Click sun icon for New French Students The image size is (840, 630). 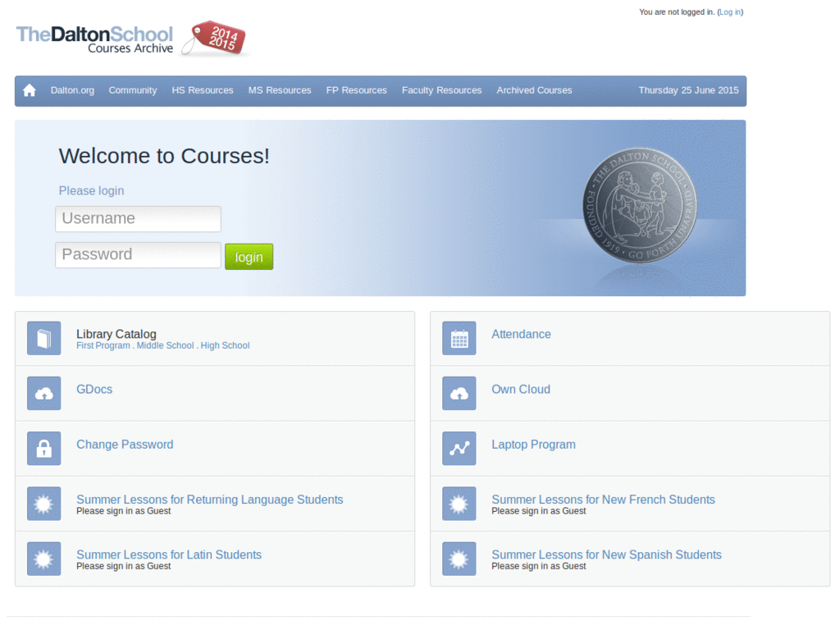[459, 504]
